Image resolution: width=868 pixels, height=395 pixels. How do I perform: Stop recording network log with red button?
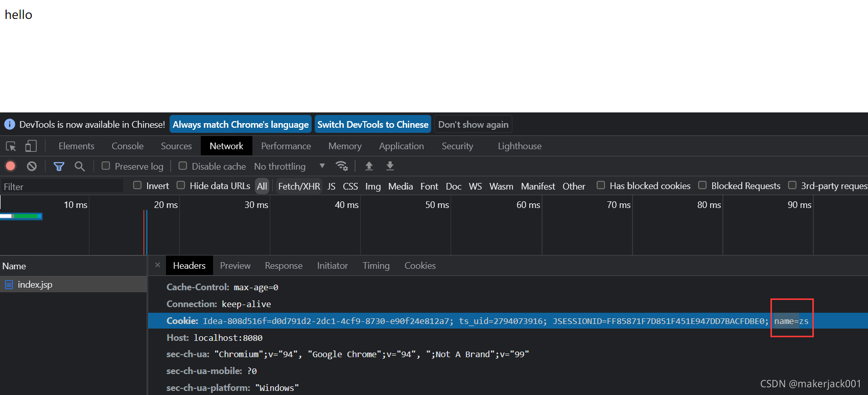10,166
